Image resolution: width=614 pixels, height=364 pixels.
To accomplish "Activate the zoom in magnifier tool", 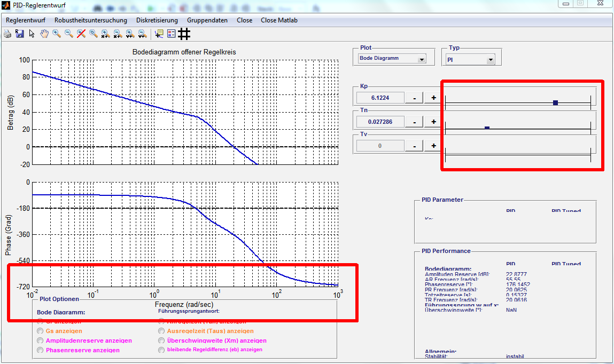I will pyautogui.click(x=57, y=34).
